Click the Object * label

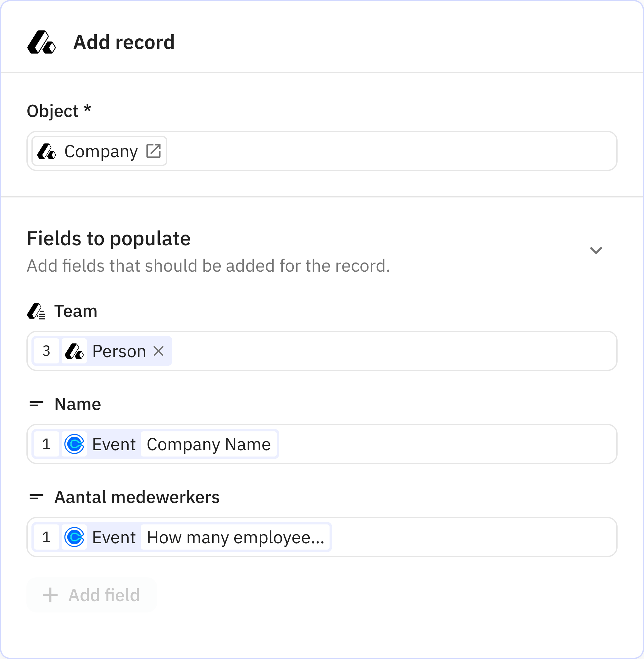pyautogui.click(x=59, y=111)
